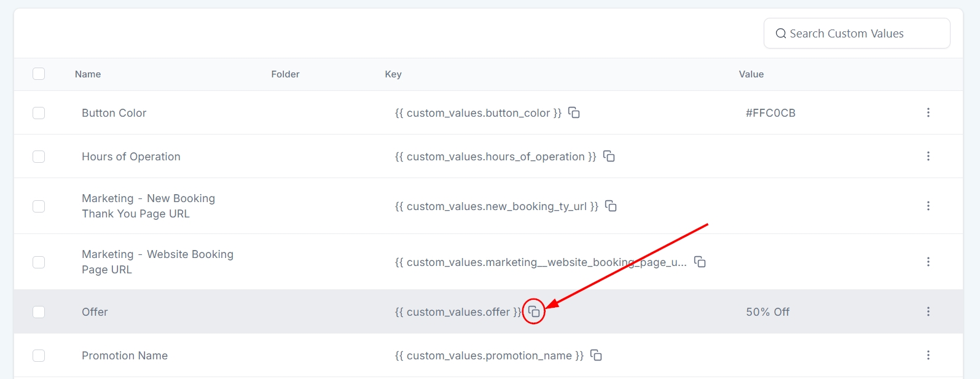Copy the new_booking_ty_url key

(611, 206)
